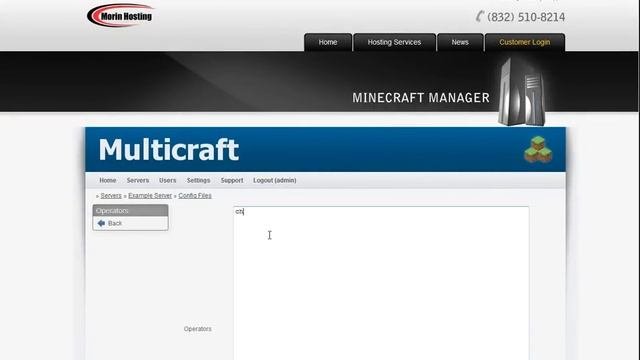Open the Customer Login tab
This screenshot has width=640, height=360.
point(524,42)
